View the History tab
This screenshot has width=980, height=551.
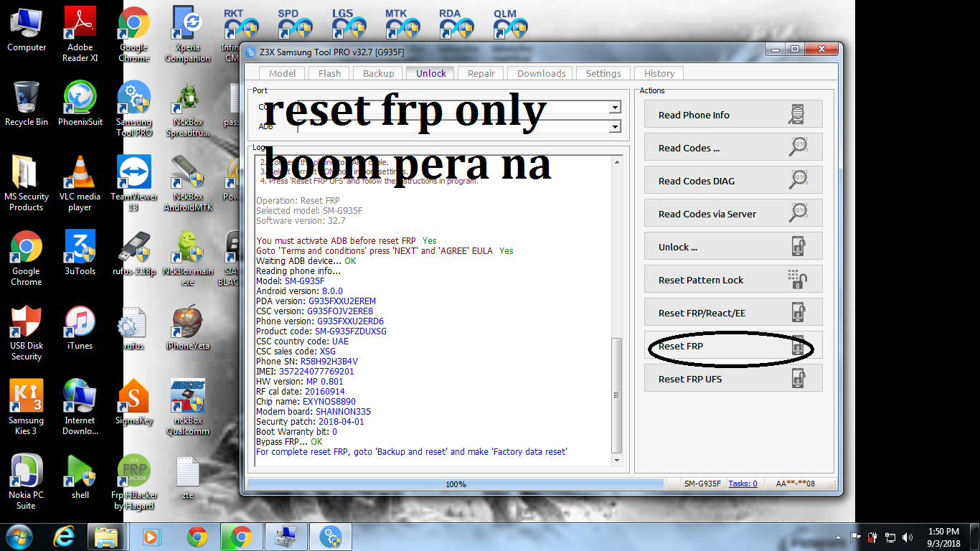(x=659, y=73)
